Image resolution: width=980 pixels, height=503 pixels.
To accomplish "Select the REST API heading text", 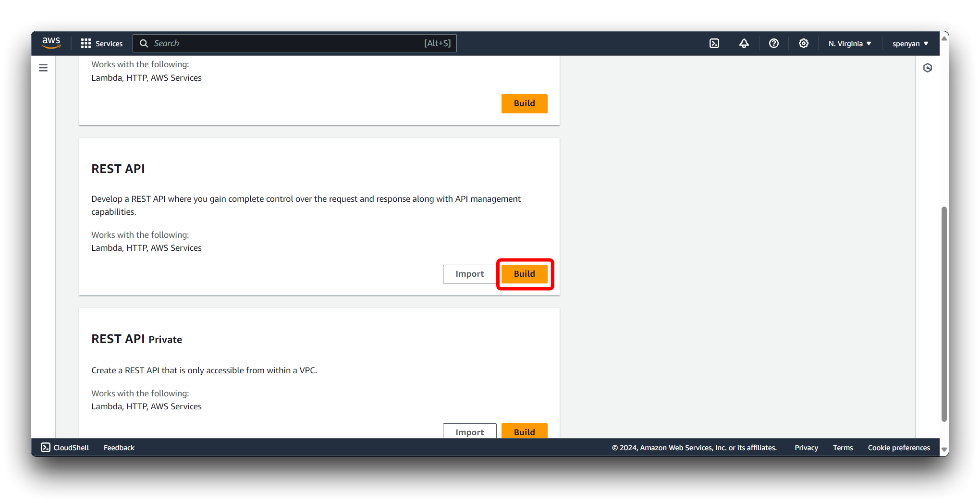I will pyautogui.click(x=118, y=169).
